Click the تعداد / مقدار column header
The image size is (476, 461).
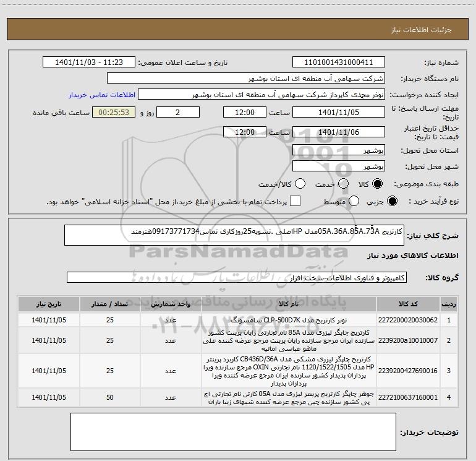110,304
